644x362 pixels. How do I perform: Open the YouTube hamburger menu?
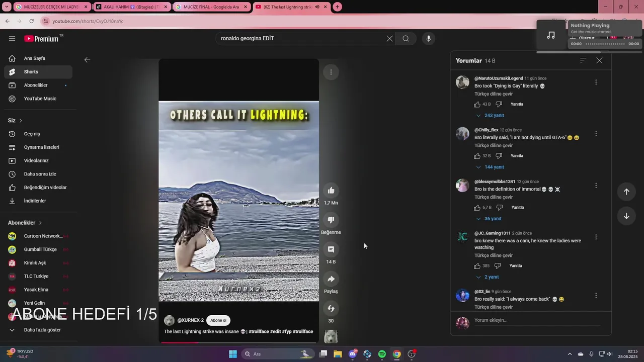click(x=12, y=39)
